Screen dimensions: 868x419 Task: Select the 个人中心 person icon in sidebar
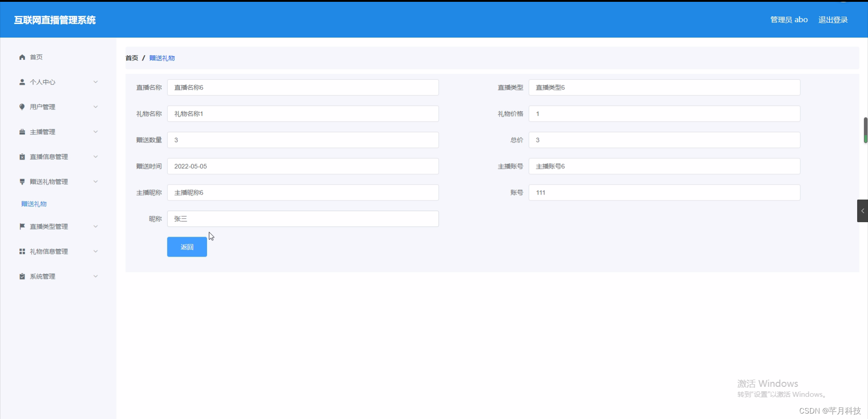(22, 82)
